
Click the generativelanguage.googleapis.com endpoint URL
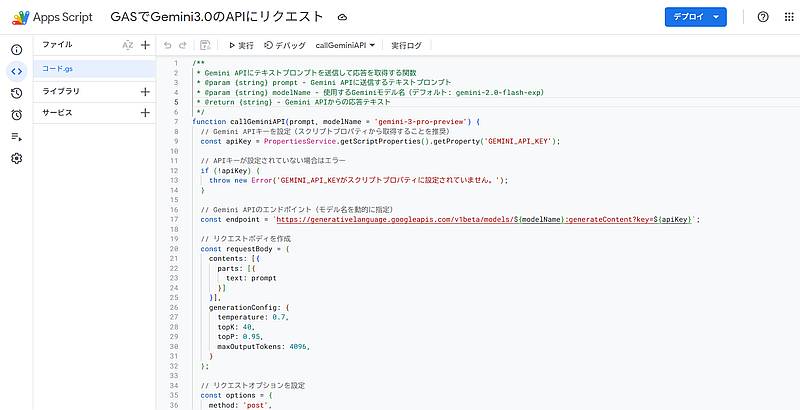484,219
